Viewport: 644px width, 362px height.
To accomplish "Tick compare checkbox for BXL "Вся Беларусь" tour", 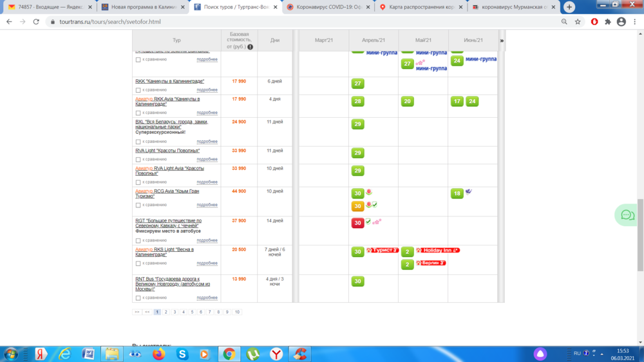I will [x=138, y=142].
